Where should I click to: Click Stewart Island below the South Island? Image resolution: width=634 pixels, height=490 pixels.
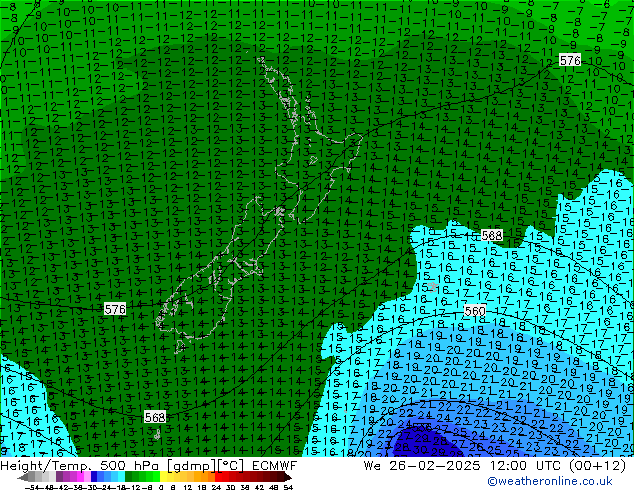(158, 434)
